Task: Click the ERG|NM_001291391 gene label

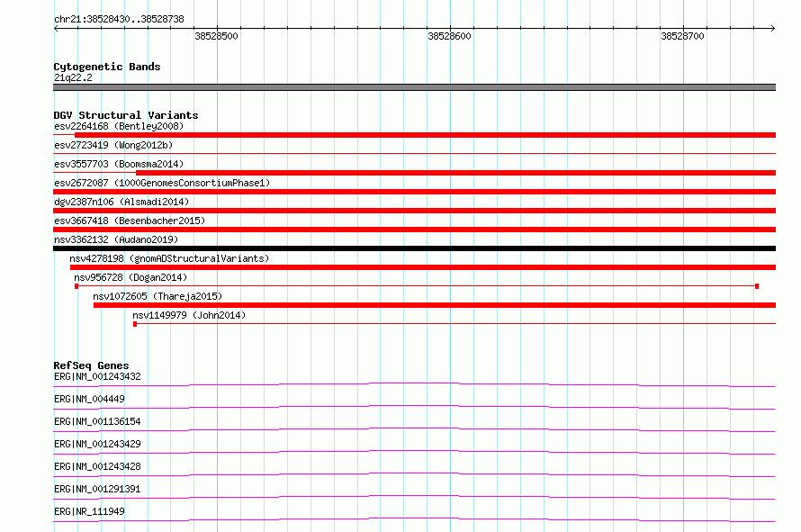Action: pyautogui.click(x=97, y=489)
